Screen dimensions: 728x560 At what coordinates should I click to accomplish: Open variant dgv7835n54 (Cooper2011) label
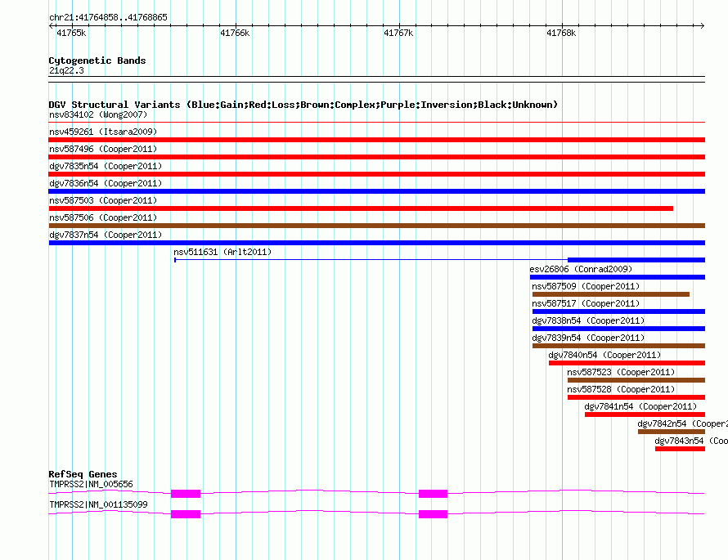[x=106, y=166]
